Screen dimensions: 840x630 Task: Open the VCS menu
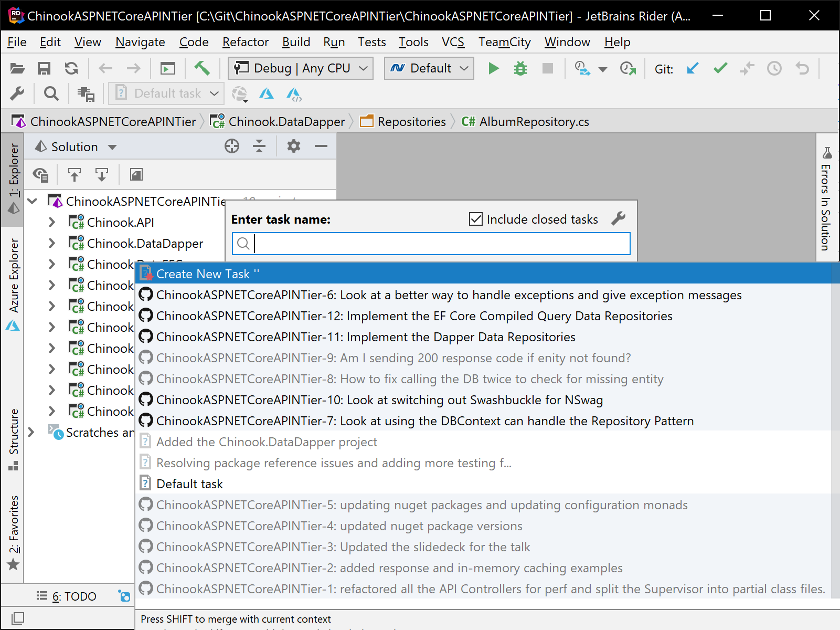(x=453, y=42)
